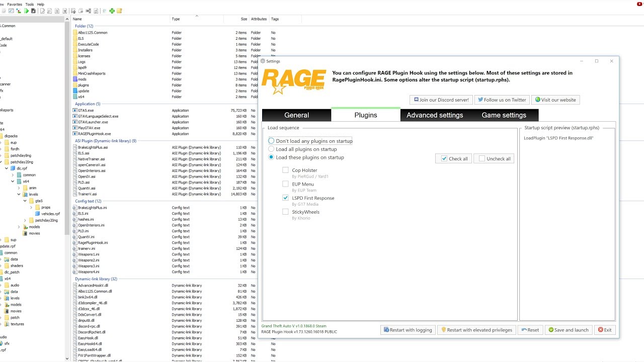Click the movies folder icon under x64 tree
The image size is (644, 362).
click(26, 233)
